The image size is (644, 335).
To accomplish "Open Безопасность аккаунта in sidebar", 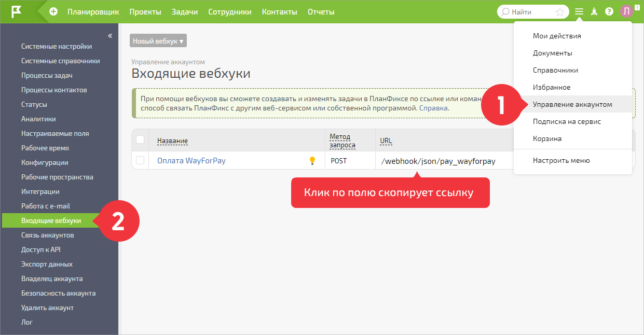I will [58, 293].
